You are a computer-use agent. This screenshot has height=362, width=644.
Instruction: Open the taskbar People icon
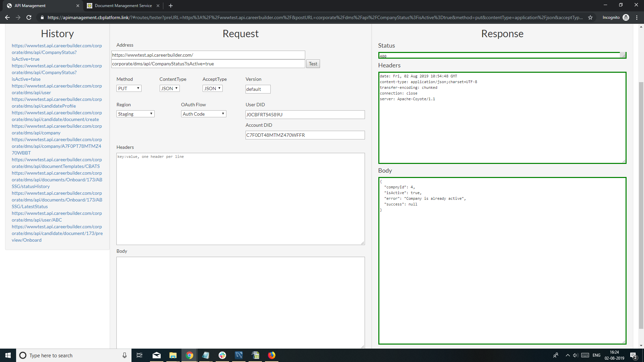[556, 355]
